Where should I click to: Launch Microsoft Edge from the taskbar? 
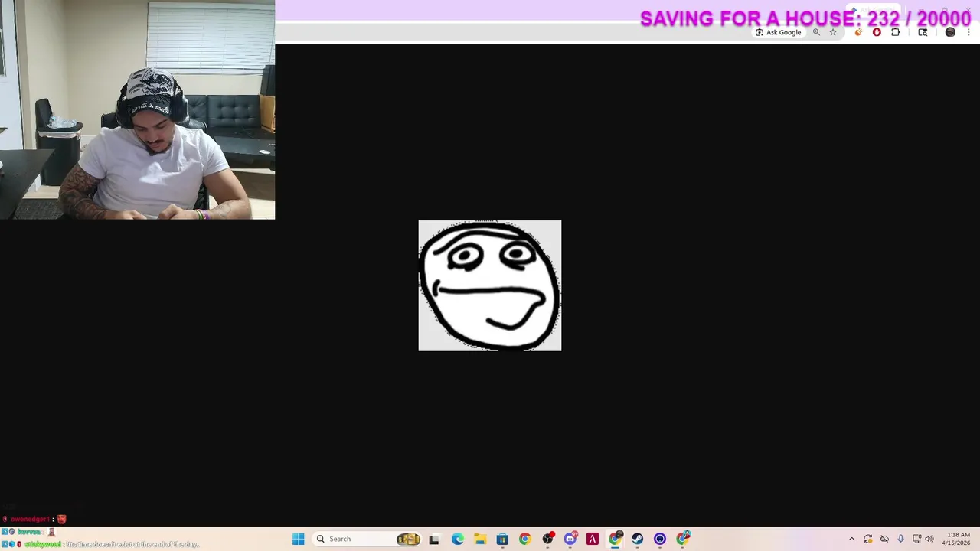pyautogui.click(x=457, y=539)
